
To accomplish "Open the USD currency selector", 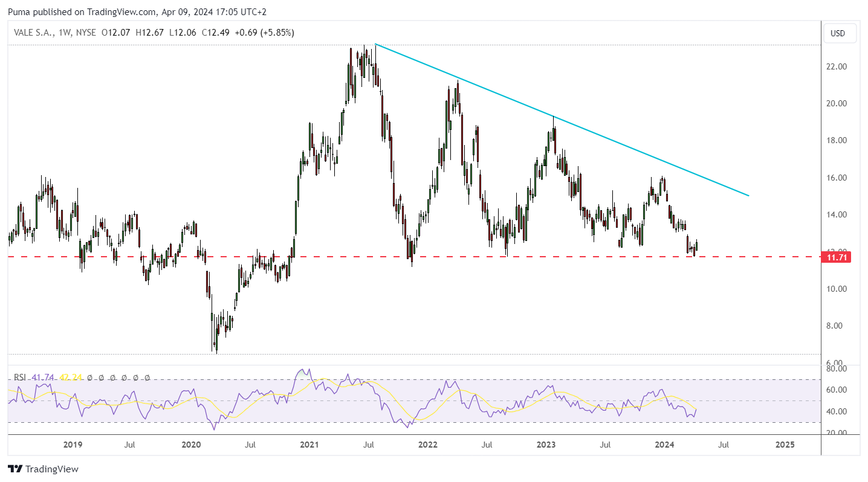I will coord(840,33).
